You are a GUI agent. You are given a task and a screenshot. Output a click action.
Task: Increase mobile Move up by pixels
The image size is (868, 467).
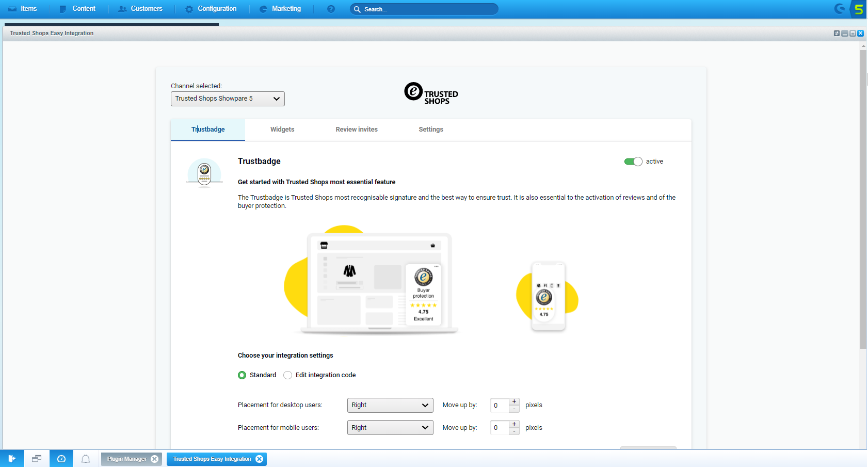coord(514,424)
